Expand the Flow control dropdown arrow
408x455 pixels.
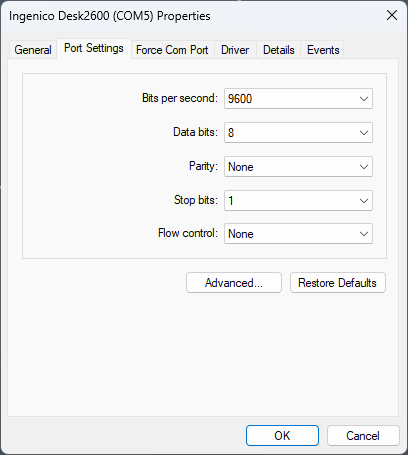pyautogui.click(x=364, y=234)
